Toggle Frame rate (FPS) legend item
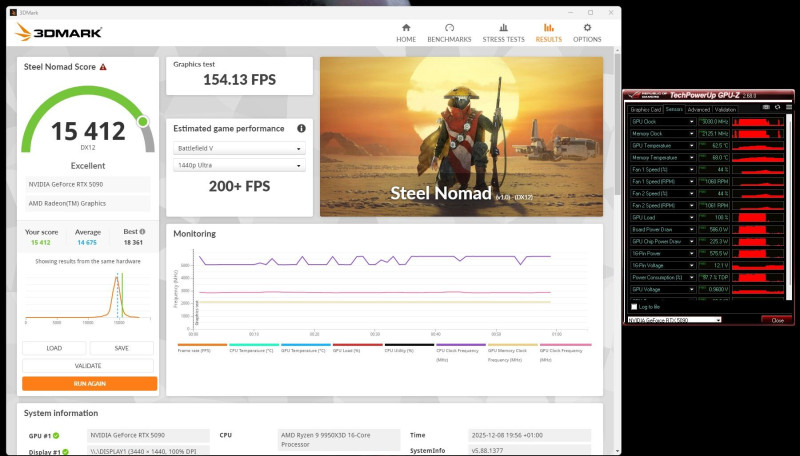 point(202,348)
